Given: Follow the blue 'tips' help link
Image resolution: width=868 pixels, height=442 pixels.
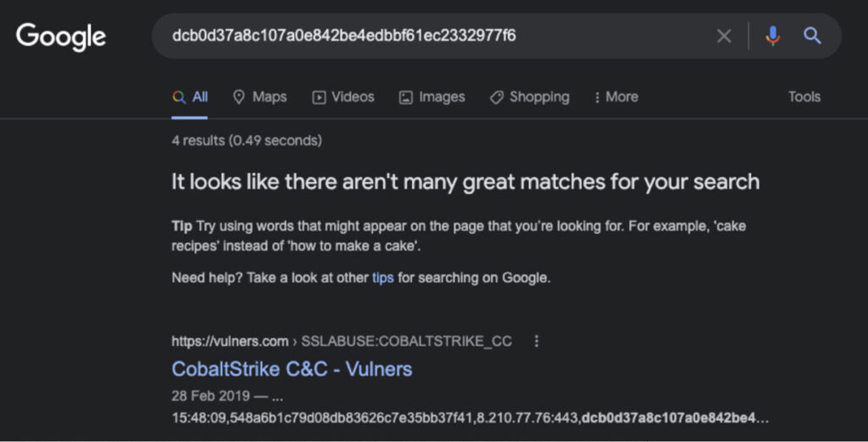Looking at the screenshot, I should tap(383, 278).
